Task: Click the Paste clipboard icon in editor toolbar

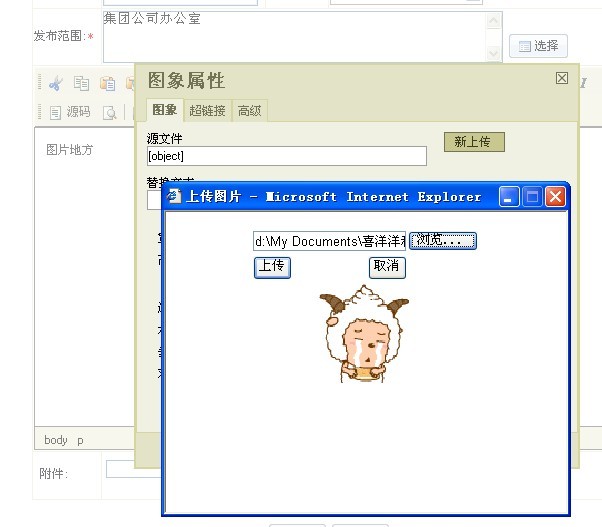Action: tap(108, 83)
